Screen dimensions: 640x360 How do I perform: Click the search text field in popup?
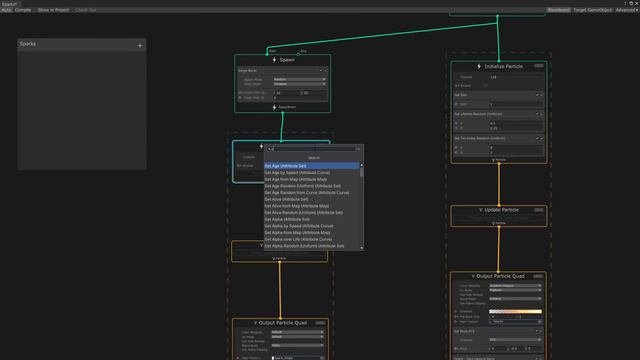tap(313, 149)
